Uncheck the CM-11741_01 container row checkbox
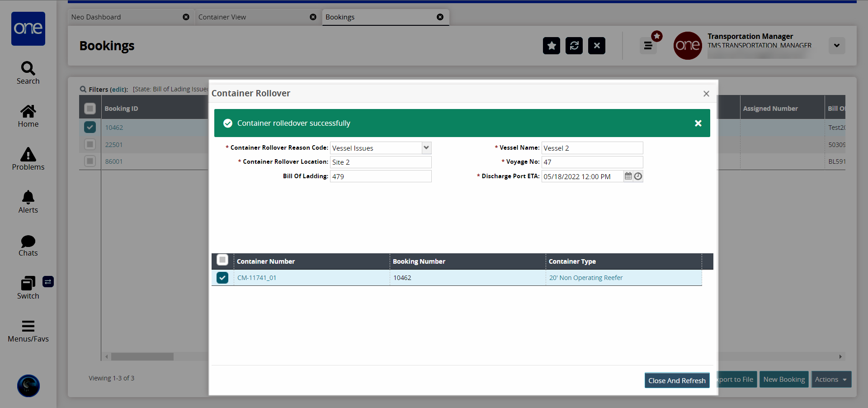This screenshot has width=868, height=408. 222,278
